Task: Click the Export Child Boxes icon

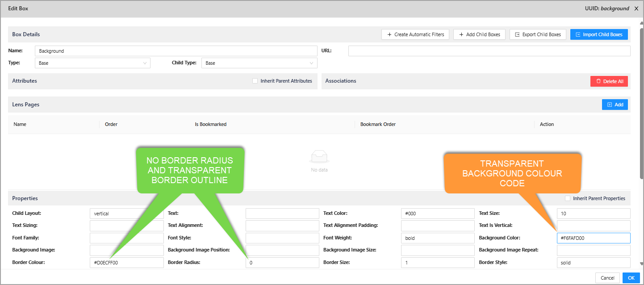Action: [x=517, y=34]
